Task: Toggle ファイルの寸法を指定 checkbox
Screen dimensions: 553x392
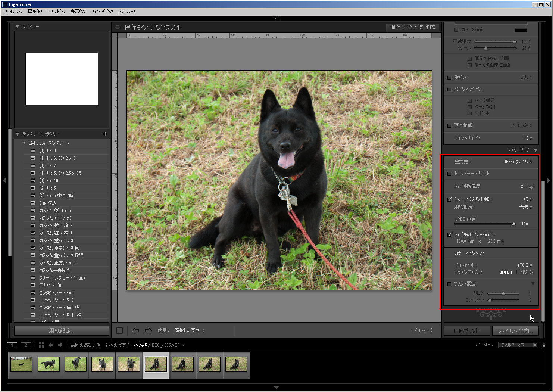Action: click(450, 234)
